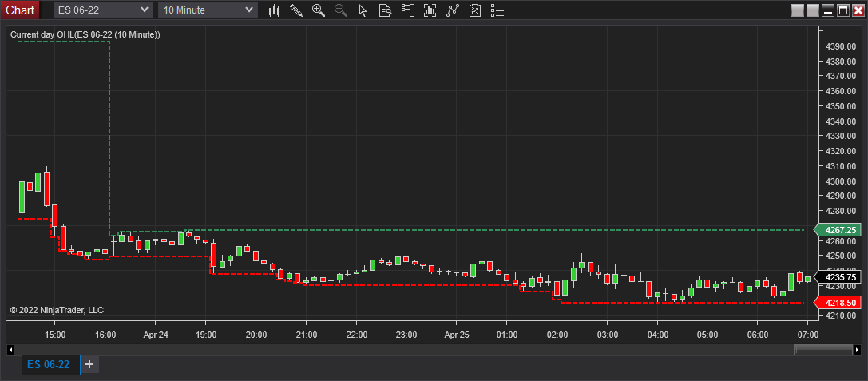Minimize the chart window
This screenshot has height=381, width=868.
[828, 10]
